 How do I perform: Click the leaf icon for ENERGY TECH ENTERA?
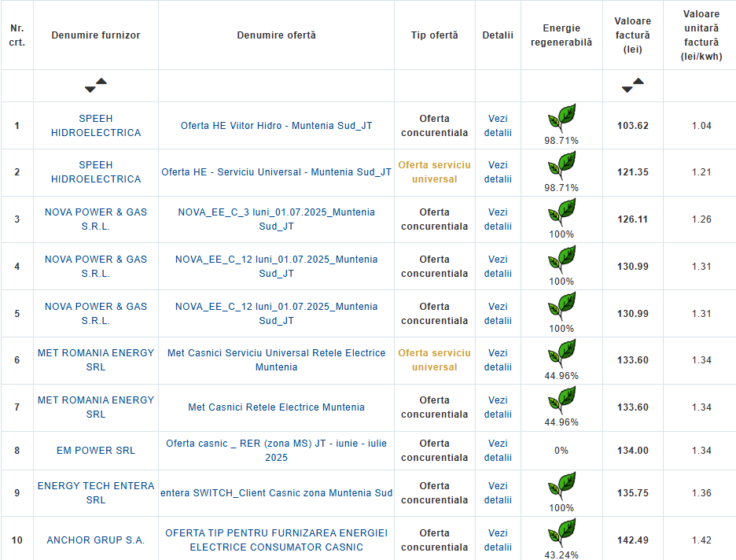[561, 485]
